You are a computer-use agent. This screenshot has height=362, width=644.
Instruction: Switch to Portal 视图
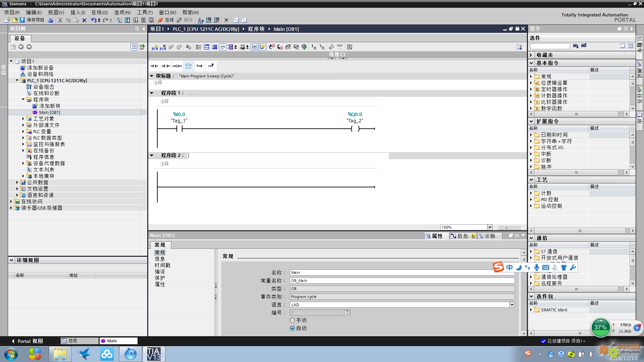pos(28,341)
